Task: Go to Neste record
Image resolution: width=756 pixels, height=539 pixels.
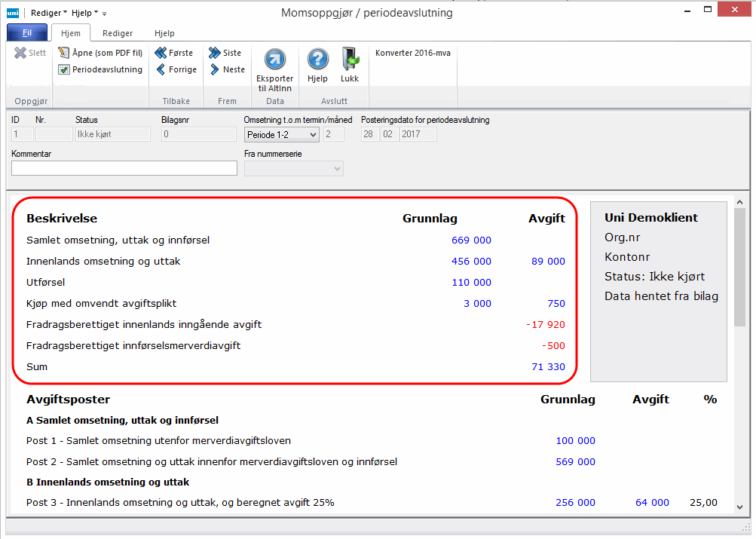Action: [x=226, y=69]
